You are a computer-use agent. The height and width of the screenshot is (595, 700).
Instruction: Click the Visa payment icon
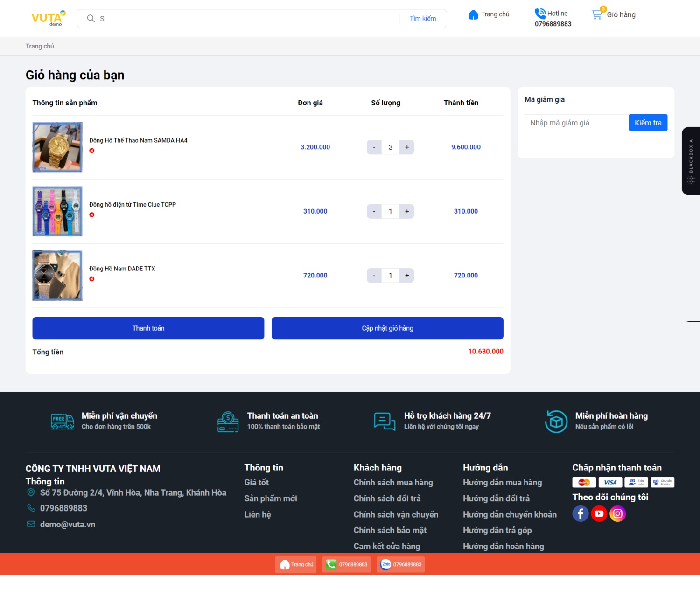click(x=610, y=483)
